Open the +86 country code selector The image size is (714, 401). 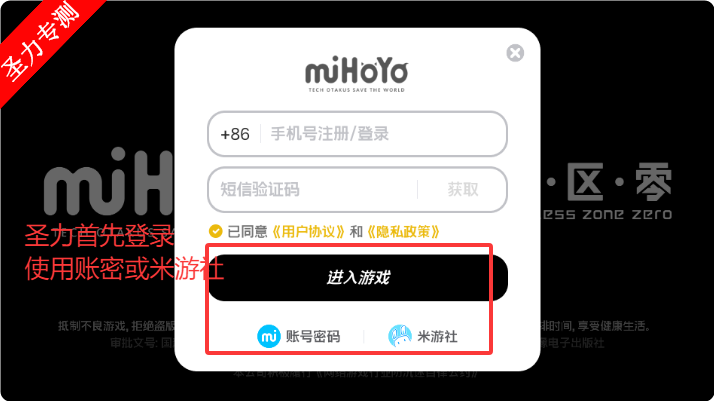pos(235,134)
